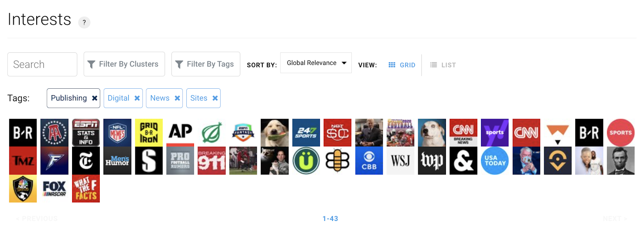Screen dimensions: 644x231
Task: Open Filter By Clusters
Action: pyautogui.click(x=124, y=64)
